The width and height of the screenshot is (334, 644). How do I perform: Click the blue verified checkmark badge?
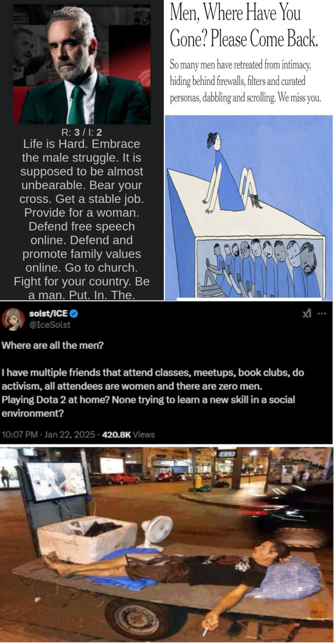73,314
